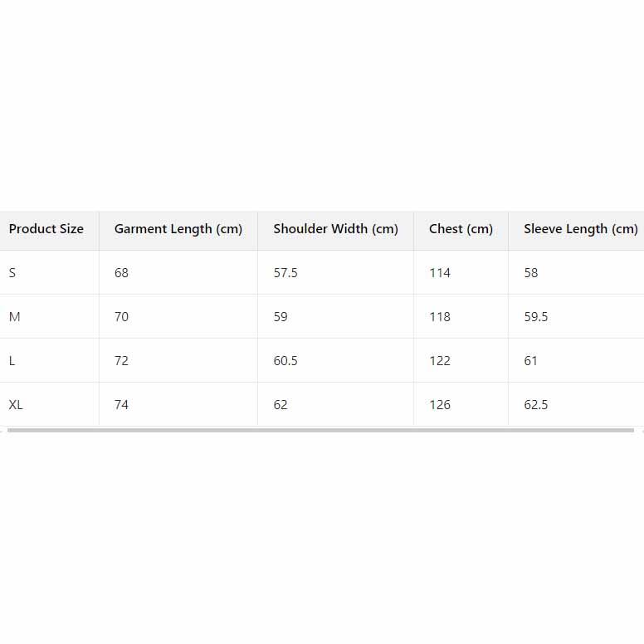Click the horizontal scrollbar below the table
Viewport: 644px width, 644px height.
(x=320, y=431)
